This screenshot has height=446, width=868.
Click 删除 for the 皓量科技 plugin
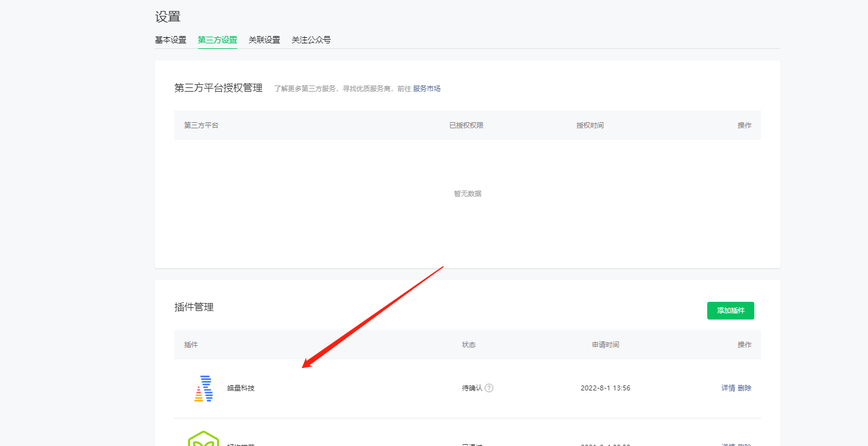click(745, 388)
